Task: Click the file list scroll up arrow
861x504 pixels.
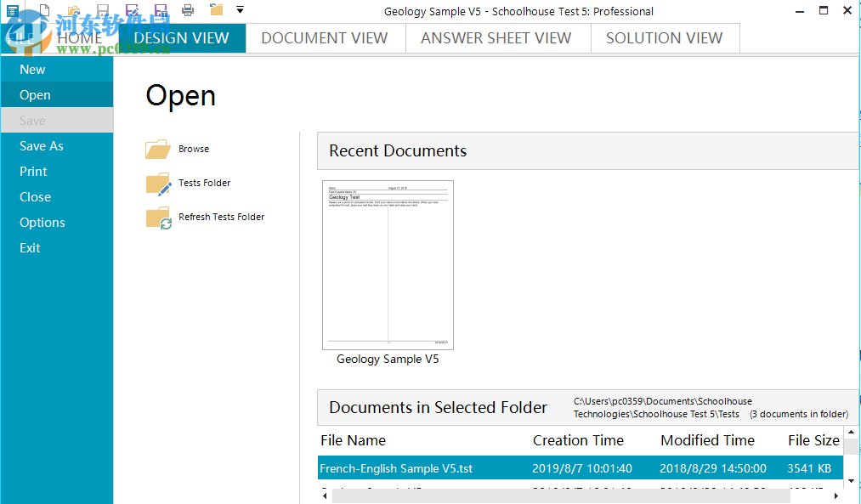Action: (851, 433)
